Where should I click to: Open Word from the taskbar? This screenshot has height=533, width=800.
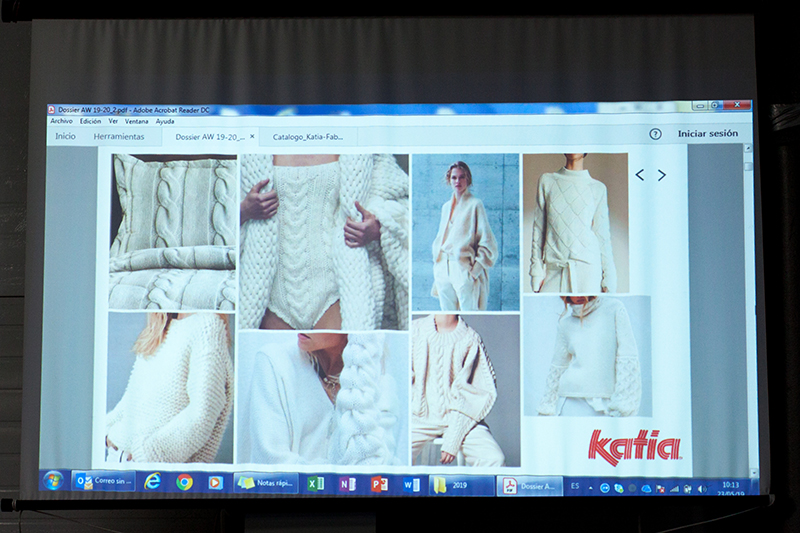tap(411, 485)
